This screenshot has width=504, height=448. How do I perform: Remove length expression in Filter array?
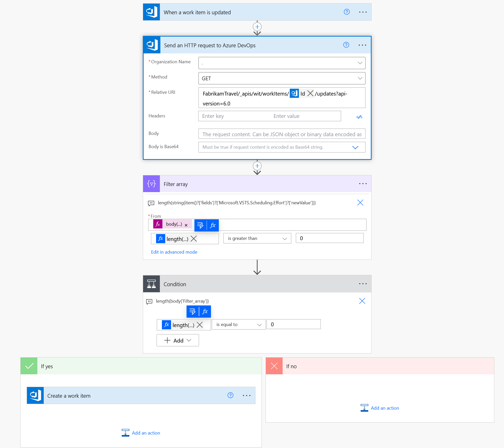click(194, 239)
